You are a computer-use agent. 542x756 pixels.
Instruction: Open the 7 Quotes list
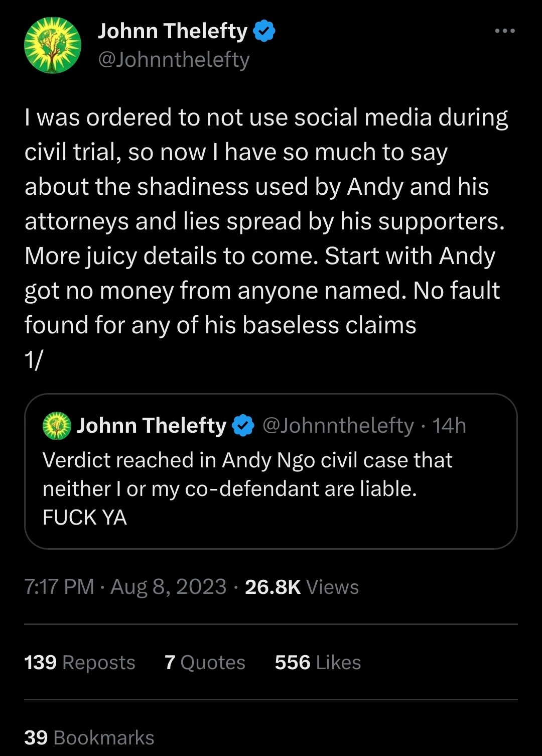pyautogui.click(x=205, y=663)
